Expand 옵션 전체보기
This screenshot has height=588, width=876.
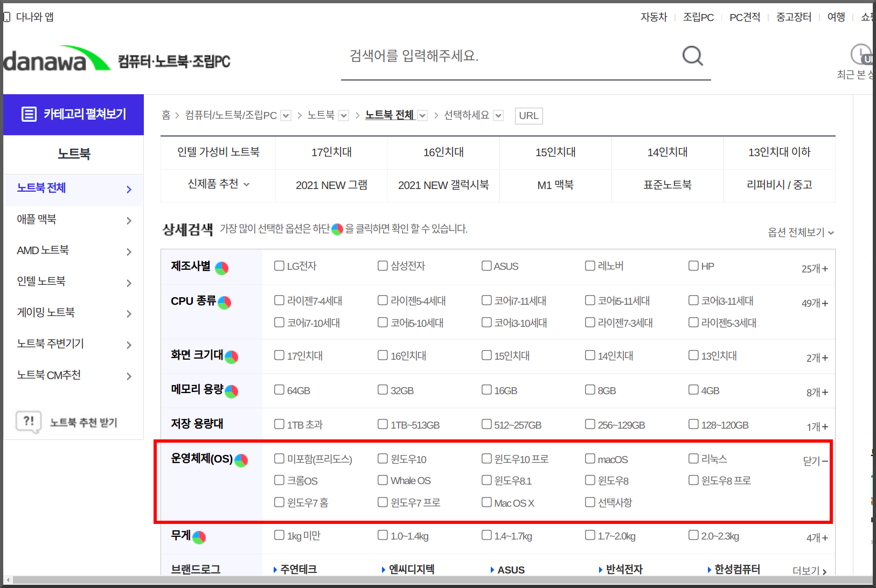pos(801,232)
